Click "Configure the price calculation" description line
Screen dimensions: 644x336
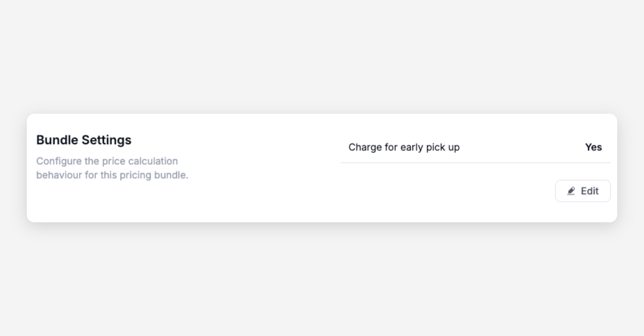(107, 161)
